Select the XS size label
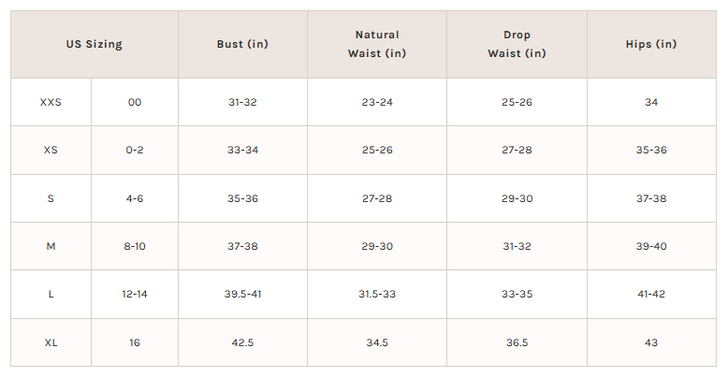The height and width of the screenshot is (377, 728). [x=51, y=150]
